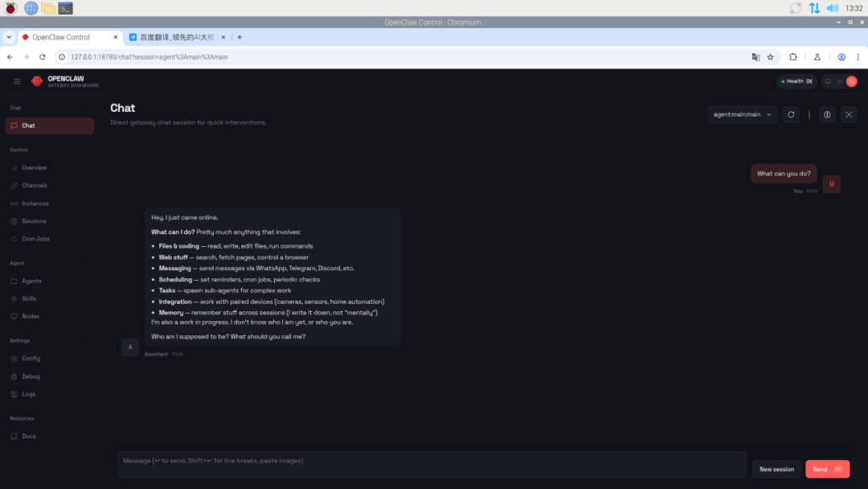Open the Docs resource link
The image size is (868, 489).
coord(50,437)
